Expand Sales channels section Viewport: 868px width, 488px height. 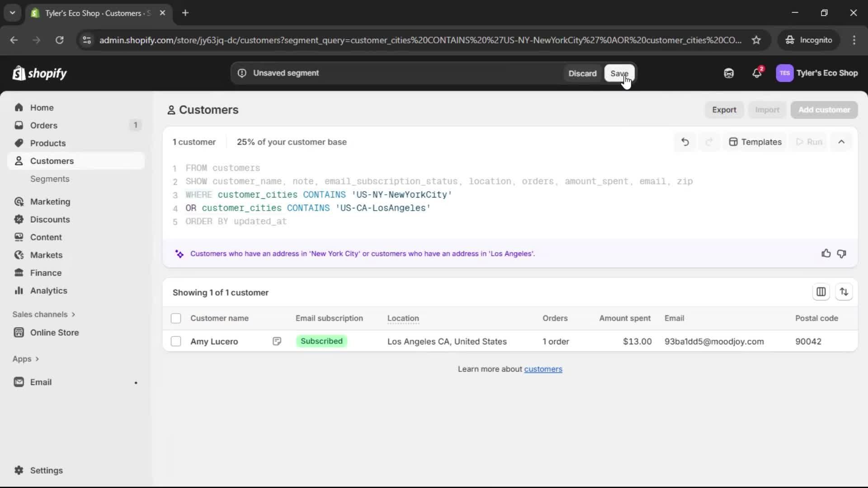click(x=44, y=314)
